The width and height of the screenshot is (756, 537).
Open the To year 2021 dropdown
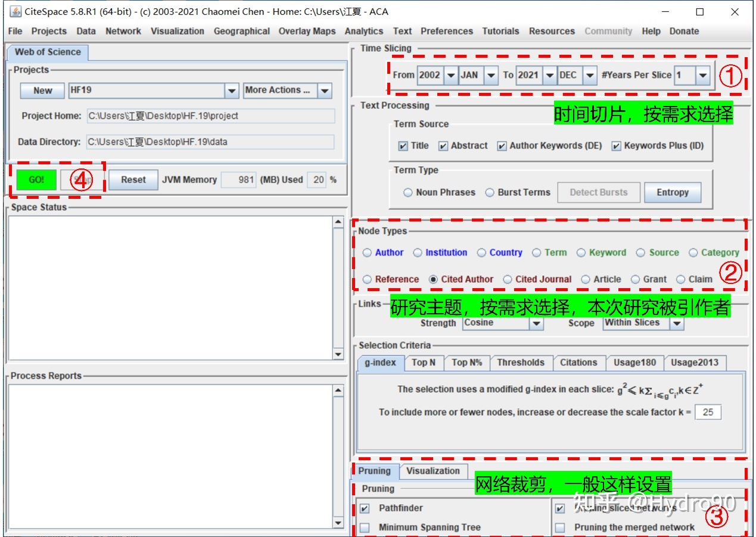pyautogui.click(x=549, y=75)
